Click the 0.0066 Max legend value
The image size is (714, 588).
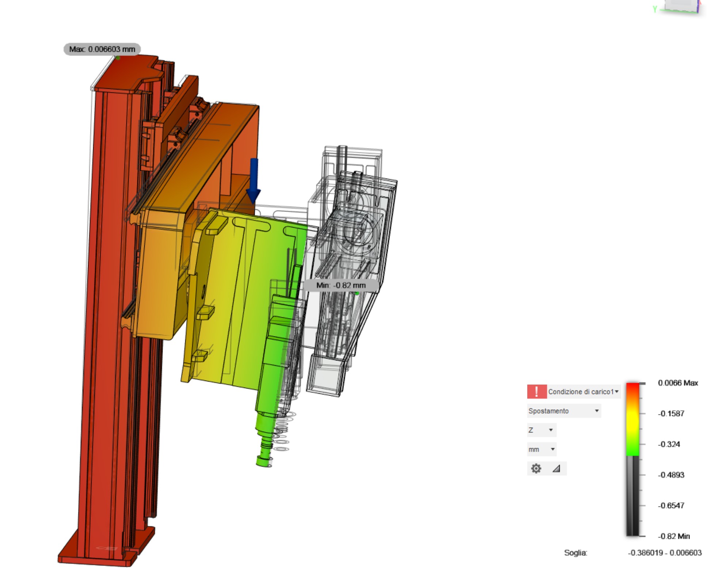[678, 383]
